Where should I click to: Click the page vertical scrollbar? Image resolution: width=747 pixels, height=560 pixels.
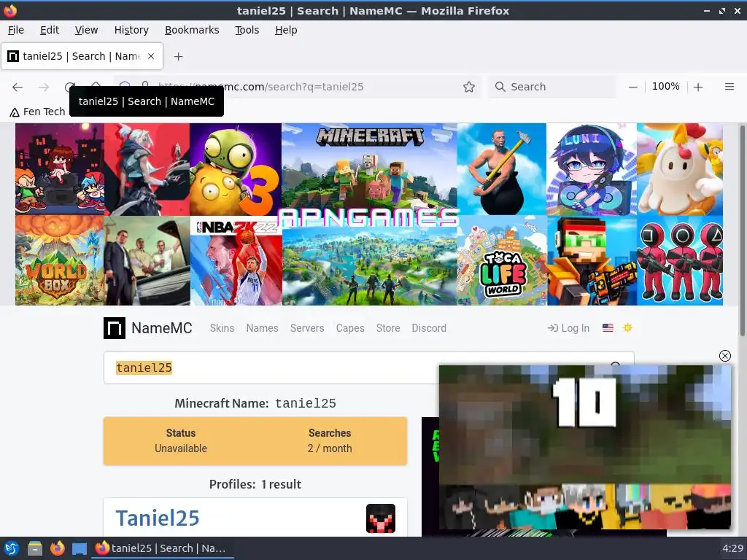click(x=742, y=230)
